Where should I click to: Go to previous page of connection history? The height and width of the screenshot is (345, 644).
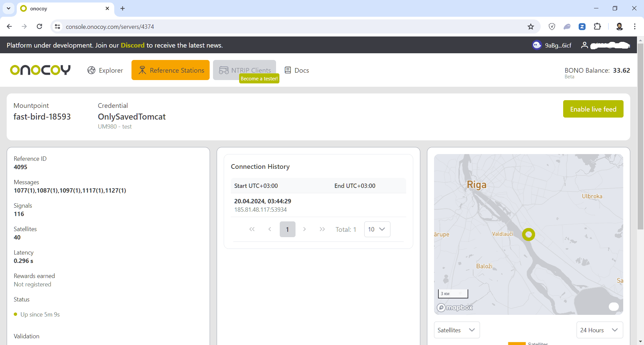[270, 229]
